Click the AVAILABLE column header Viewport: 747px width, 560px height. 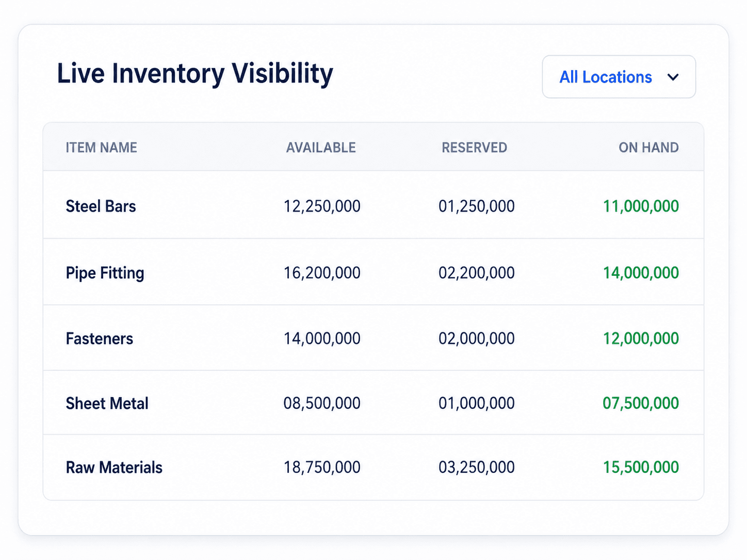pyautogui.click(x=321, y=147)
